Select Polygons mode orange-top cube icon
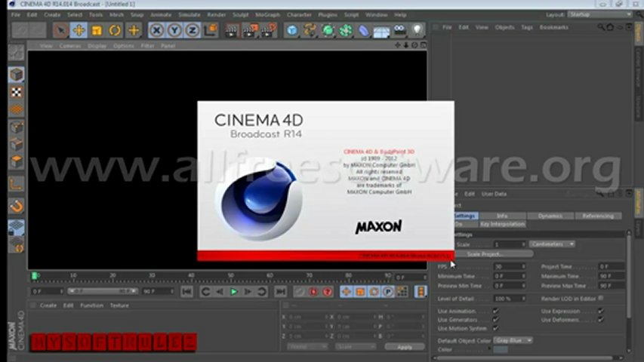Viewport: 644px width, 362px height. pyautogui.click(x=17, y=161)
